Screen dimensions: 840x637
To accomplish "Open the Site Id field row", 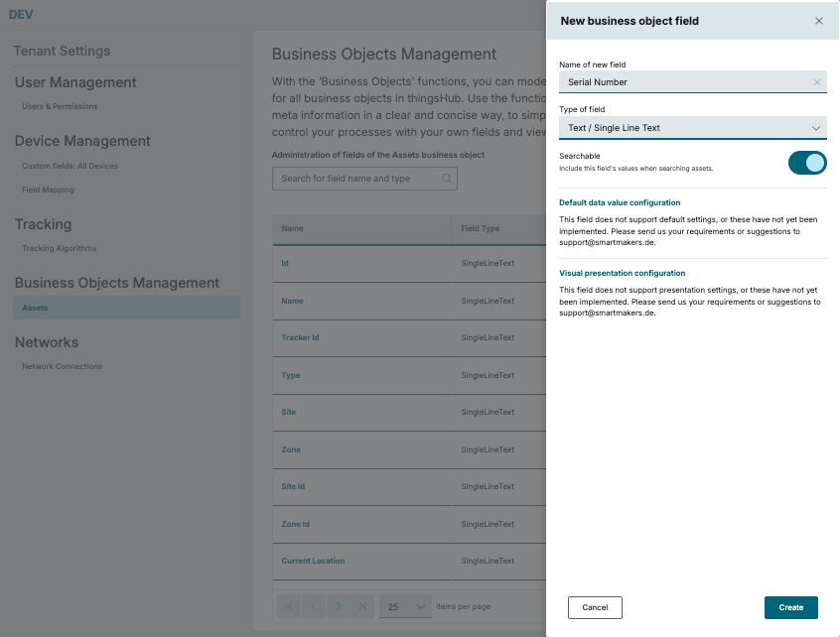I will coord(409,486).
